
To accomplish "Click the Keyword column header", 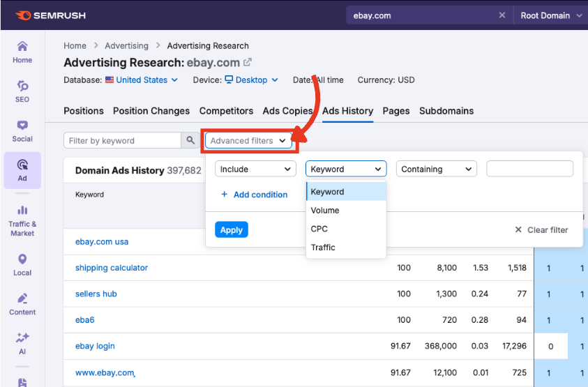I will [x=89, y=195].
